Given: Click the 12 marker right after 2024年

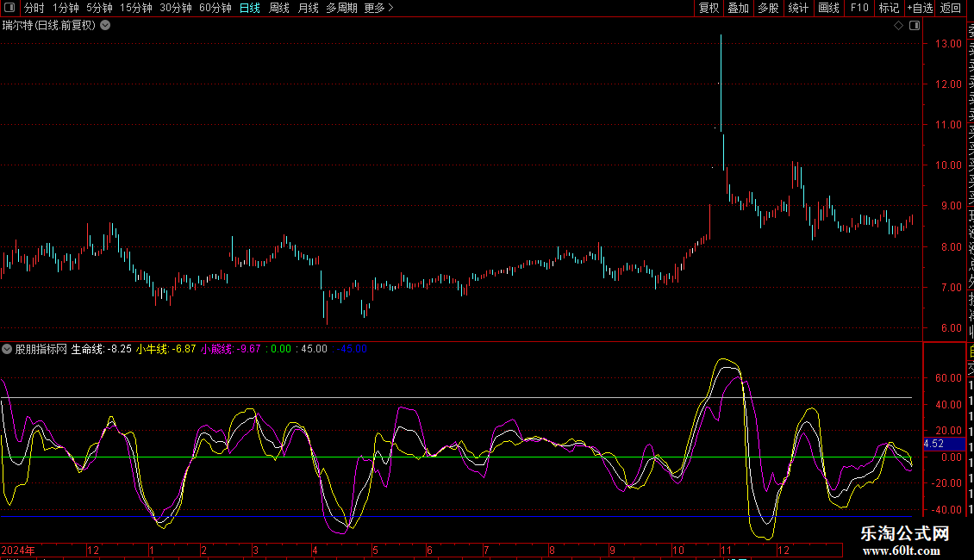Looking at the screenshot, I should [x=92, y=550].
